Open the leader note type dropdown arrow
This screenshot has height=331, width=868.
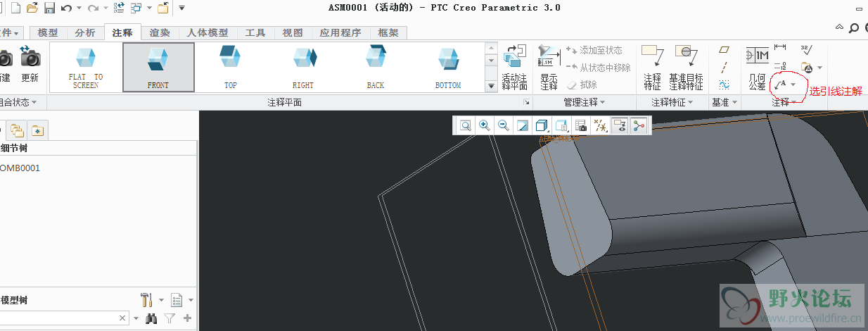click(x=793, y=85)
